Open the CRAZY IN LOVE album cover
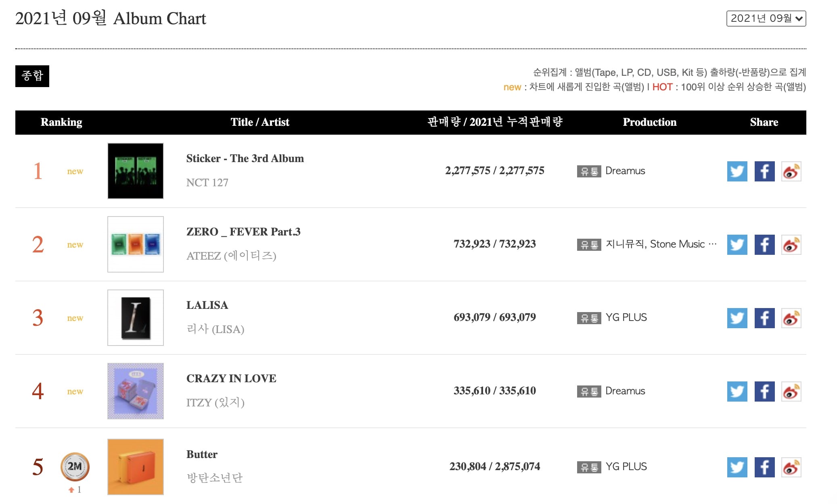The image size is (837, 504). click(136, 391)
